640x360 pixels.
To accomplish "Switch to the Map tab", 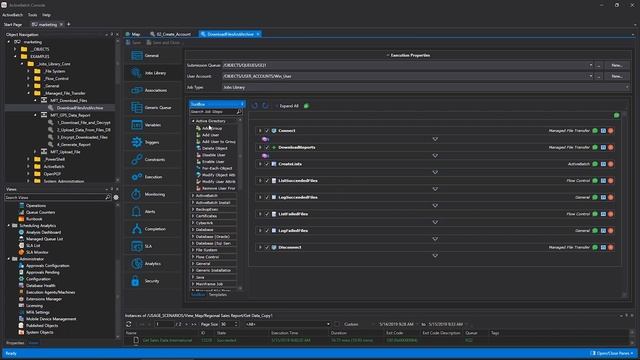I will [133, 34].
